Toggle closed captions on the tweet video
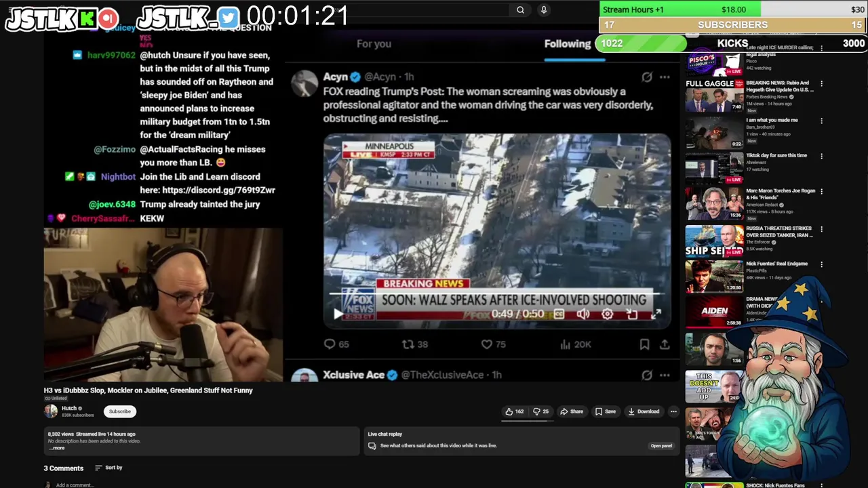 (559, 314)
